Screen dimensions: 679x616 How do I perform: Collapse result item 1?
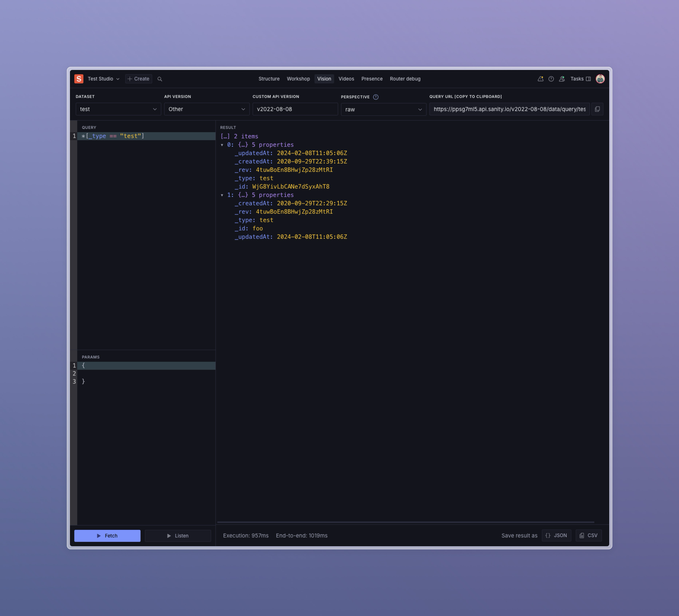point(222,195)
